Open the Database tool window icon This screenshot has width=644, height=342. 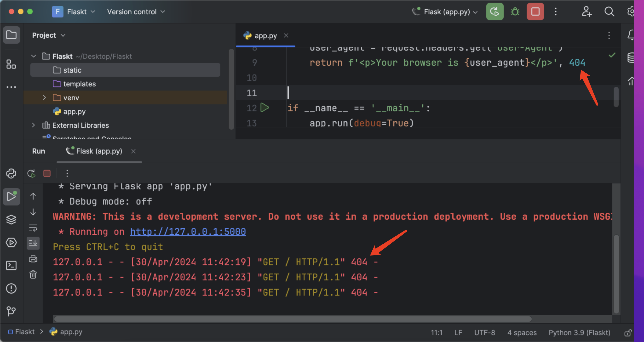click(630, 58)
